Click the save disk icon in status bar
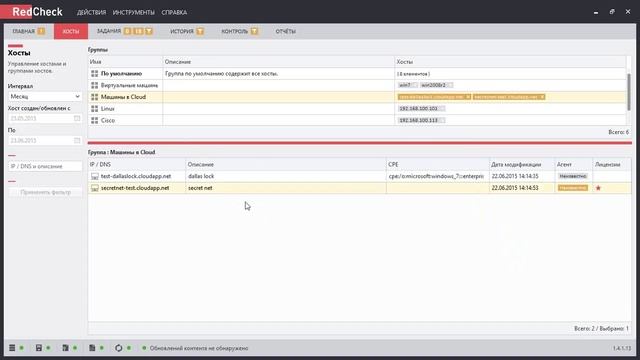This screenshot has height=360, width=640. pos(39,348)
